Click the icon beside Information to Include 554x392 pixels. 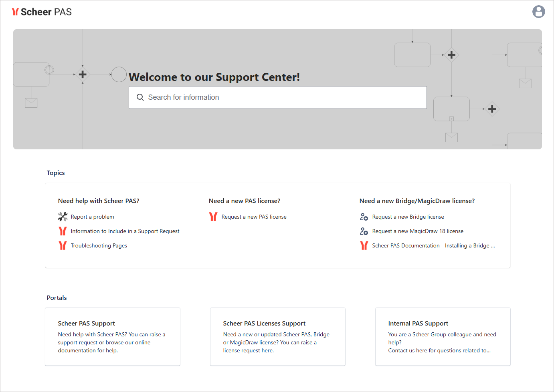coord(63,231)
